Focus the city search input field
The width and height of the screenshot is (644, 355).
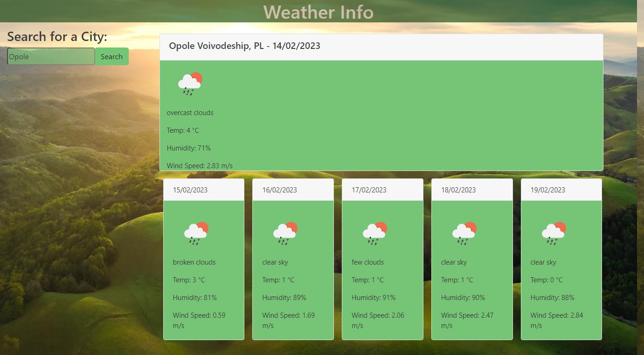click(x=51, y=56)
